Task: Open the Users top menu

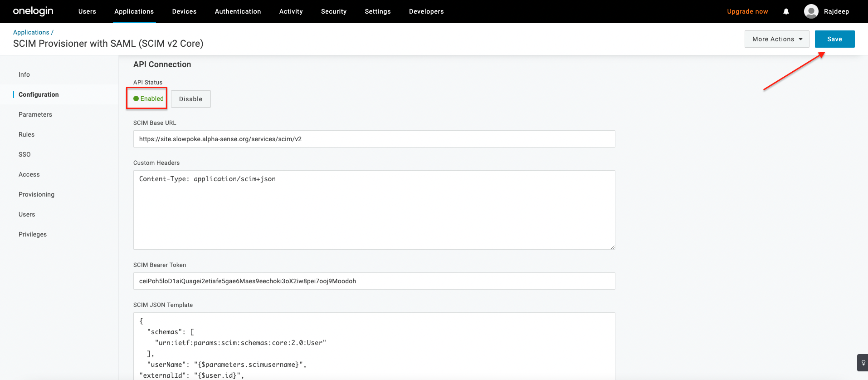Action: [87, 11]
